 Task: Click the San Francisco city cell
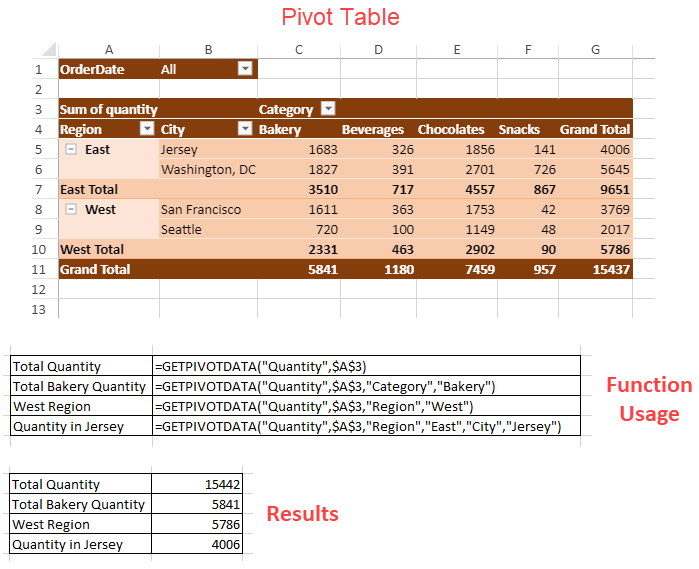(x=208, y=209)
